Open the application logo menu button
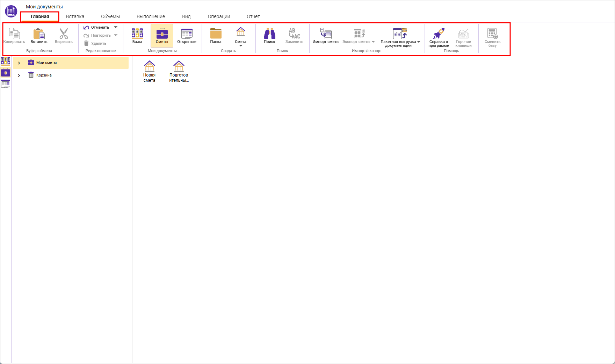This screenshot has height=364, width=615. point(11,11)
